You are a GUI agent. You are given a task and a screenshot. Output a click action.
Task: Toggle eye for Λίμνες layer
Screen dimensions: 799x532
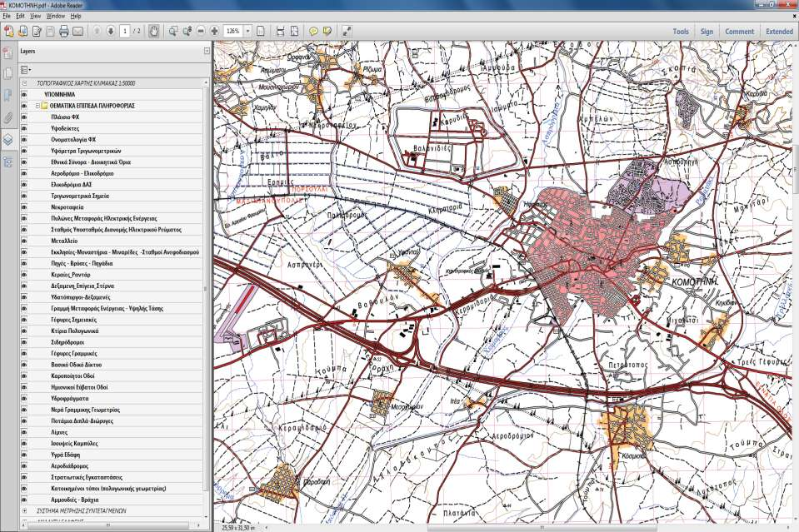(24, 432)
